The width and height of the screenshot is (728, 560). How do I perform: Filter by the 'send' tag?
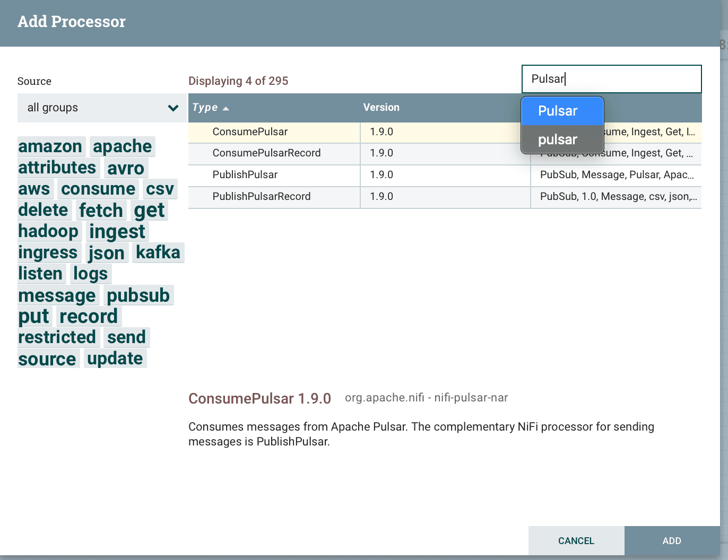[126, 337]
